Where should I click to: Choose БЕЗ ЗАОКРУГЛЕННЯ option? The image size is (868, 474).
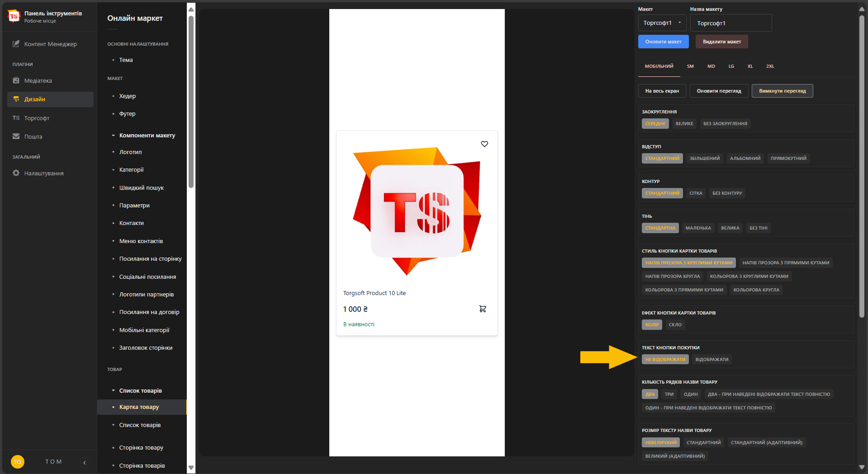pos(725,123)
